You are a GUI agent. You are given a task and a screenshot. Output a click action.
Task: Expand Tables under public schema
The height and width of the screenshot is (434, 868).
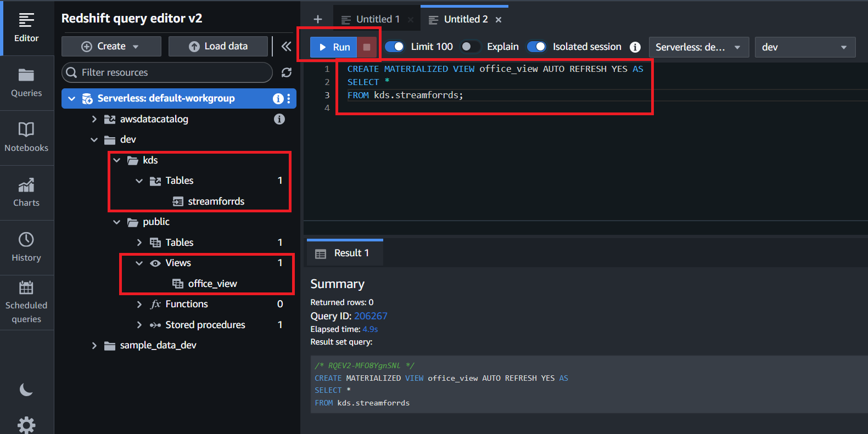coord(139,243)
